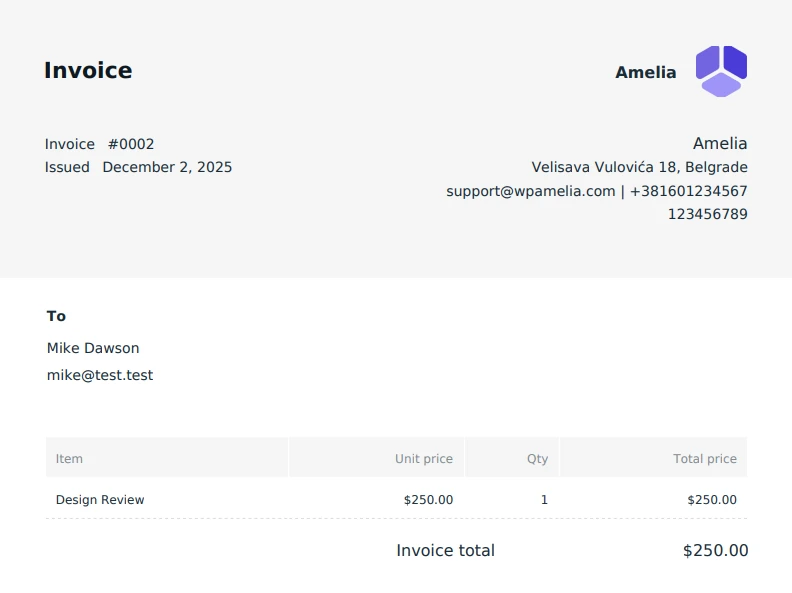Viewport: 792px width, 593px height.
Task: Click the customer name Mike Dawson
Action: coord(93,348)
